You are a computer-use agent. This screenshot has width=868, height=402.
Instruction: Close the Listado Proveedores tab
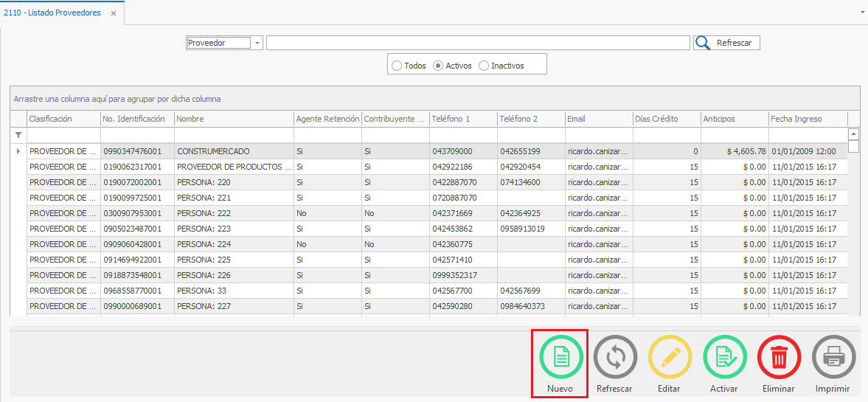pyautogui.click(x=114, y=13)
